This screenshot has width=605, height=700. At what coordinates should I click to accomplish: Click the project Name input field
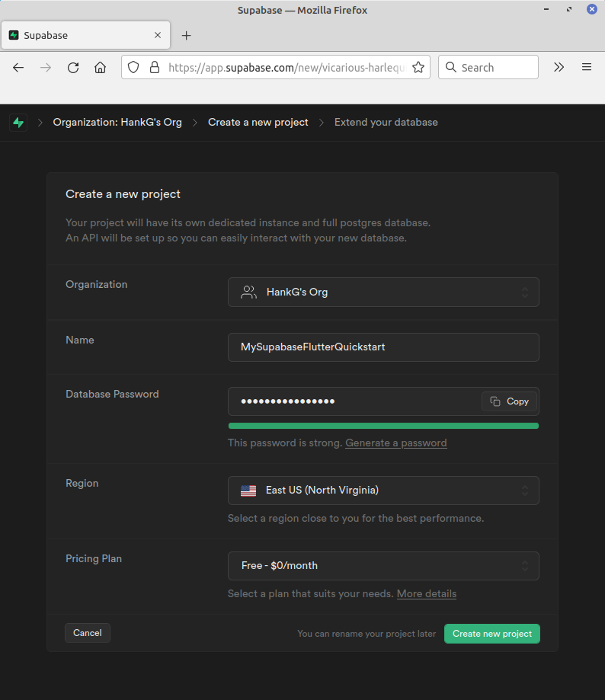383,347
